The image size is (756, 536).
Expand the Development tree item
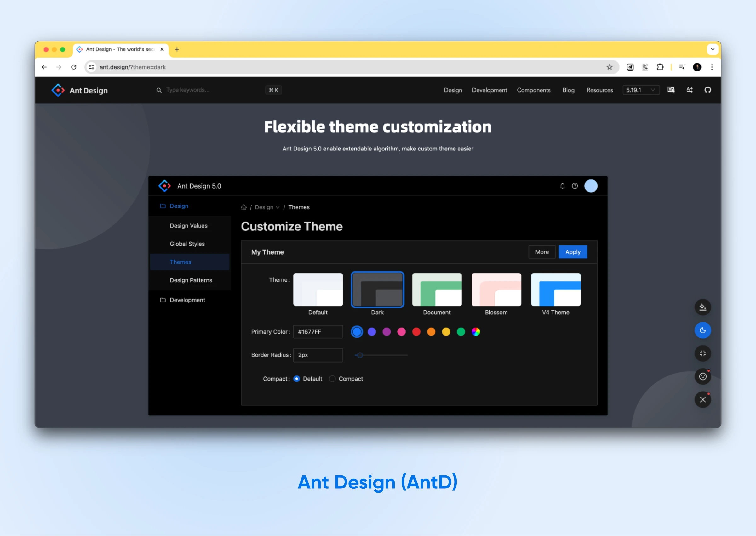coord(187,299)
